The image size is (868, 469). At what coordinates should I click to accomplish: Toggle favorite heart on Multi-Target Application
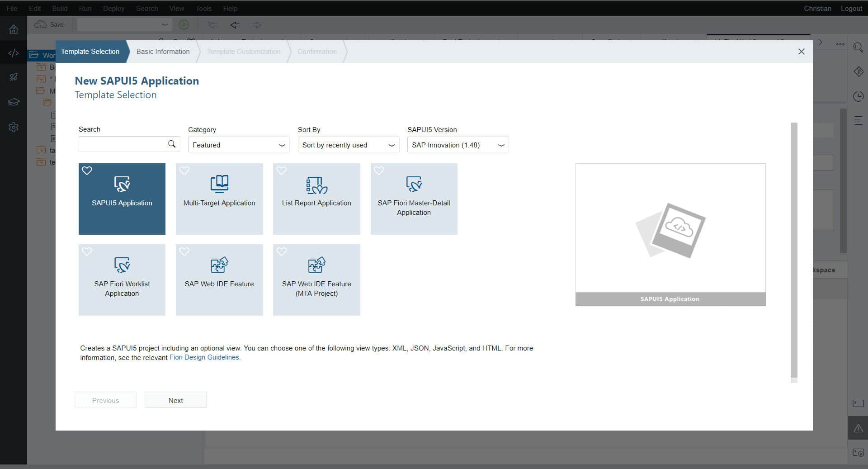(x=184, y=171)
